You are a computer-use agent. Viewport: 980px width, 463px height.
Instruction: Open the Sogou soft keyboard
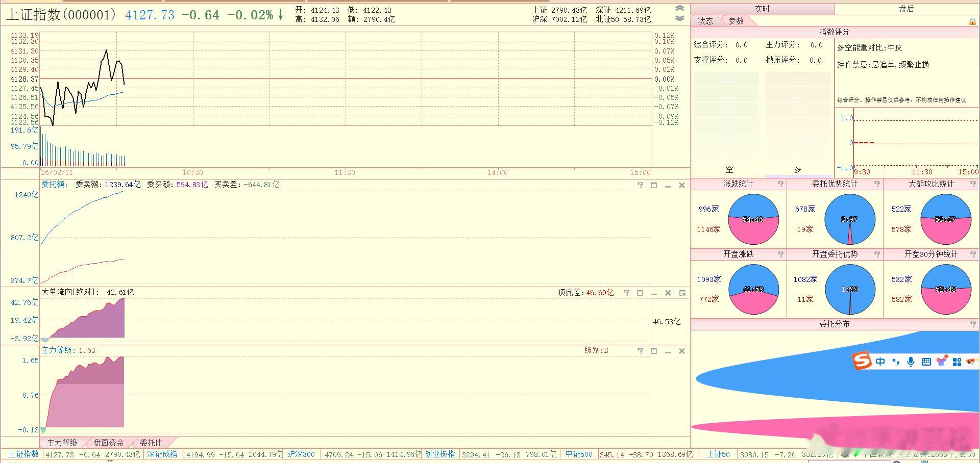[926, 362]
